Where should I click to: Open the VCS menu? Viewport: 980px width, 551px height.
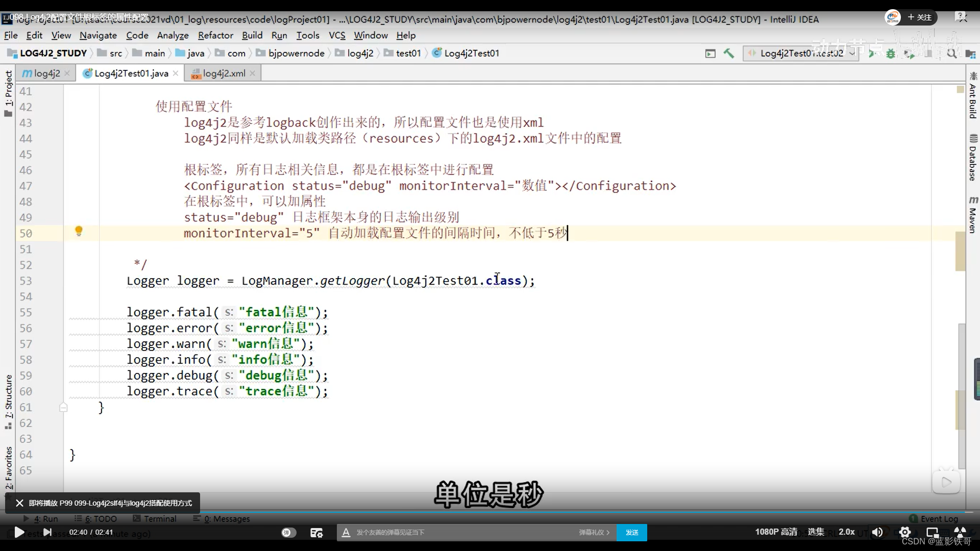pos(337,35)
